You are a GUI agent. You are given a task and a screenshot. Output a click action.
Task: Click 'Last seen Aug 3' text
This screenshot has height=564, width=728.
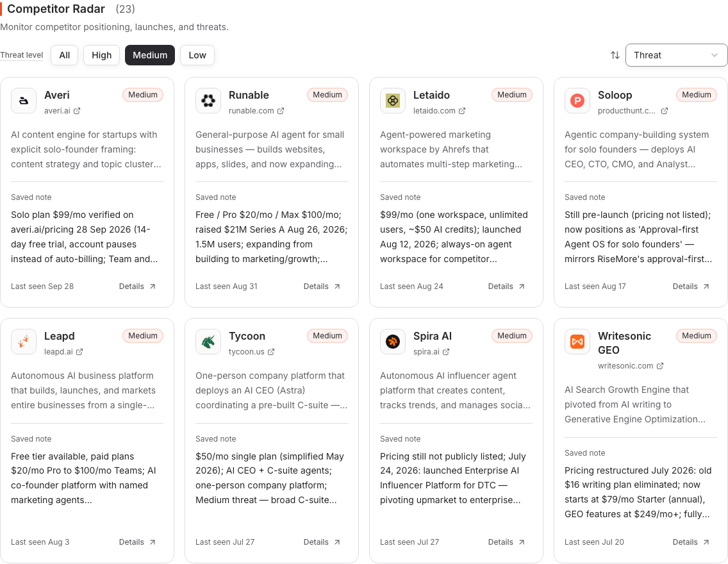coord(40,542)
